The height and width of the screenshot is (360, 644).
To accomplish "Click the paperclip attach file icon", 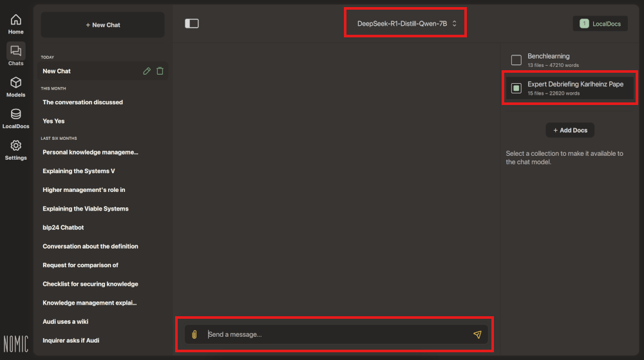I will coord(194,334).
